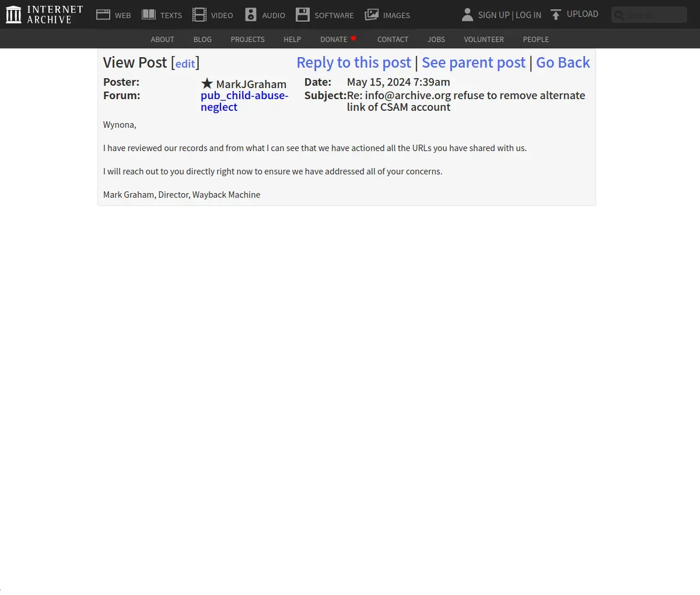The height and width of the screenshot is (595, 700).
Task: Open the VOLUNTEER page
Action: coord(484,39)
